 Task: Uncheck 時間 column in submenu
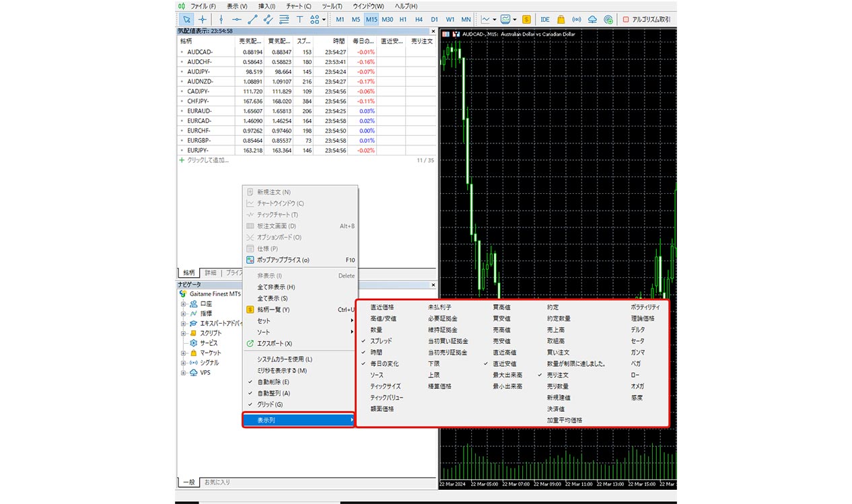pos(377,352)
